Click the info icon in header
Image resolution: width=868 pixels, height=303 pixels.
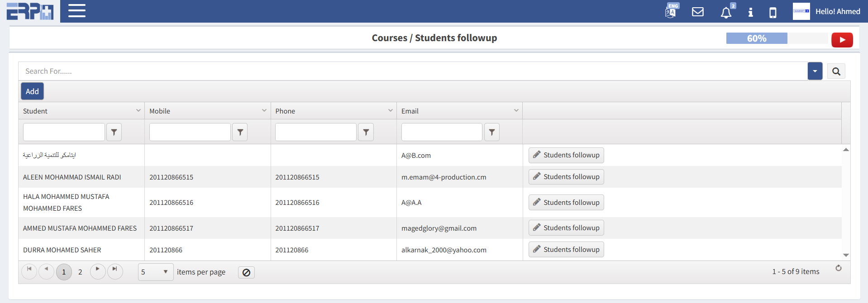point(750,12)
